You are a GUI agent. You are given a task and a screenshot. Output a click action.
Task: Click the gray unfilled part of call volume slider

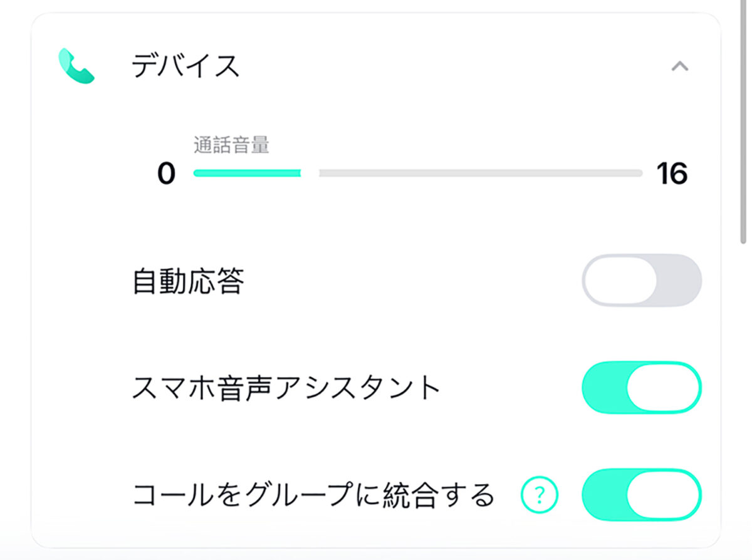[479, 173]
